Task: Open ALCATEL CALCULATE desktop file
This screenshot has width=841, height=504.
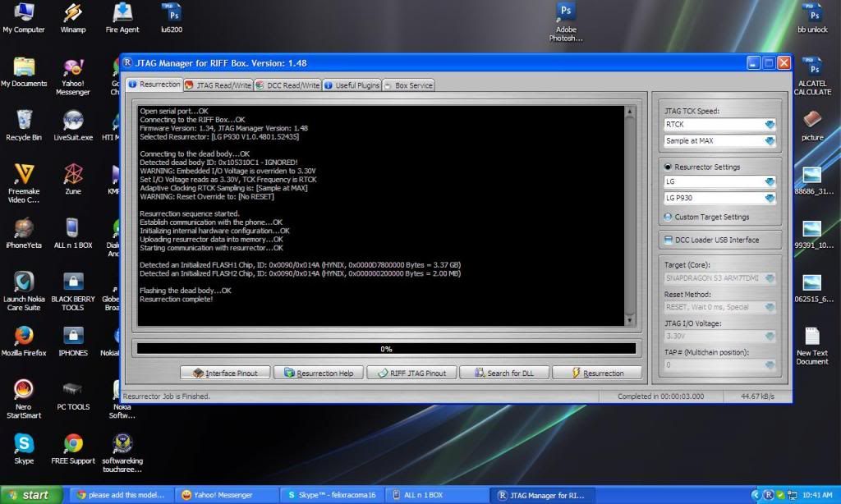Action: click(812, 76)
